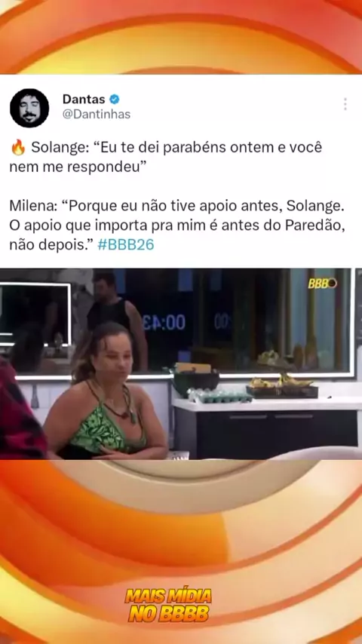The width and height of the screenshot is (362, 644).
Task: Open Dantas's profile avatar picture
Action: (29, 108)
